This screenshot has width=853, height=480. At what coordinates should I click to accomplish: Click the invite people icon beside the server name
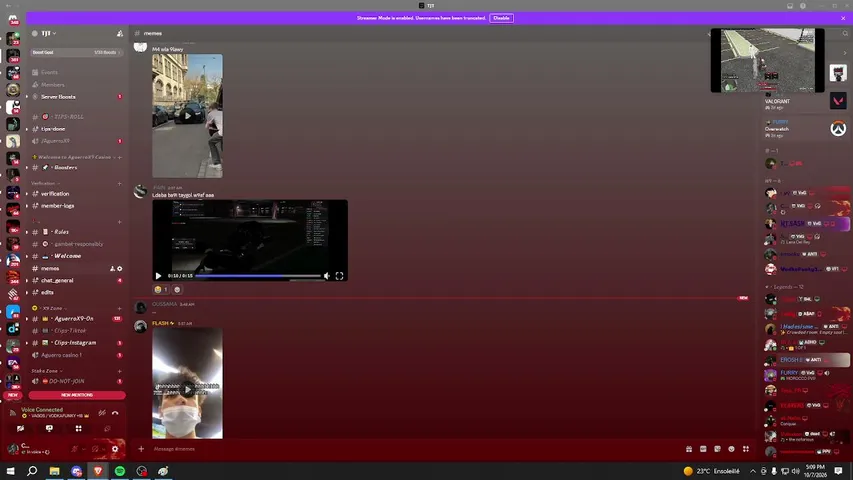(x=120, y=34)
